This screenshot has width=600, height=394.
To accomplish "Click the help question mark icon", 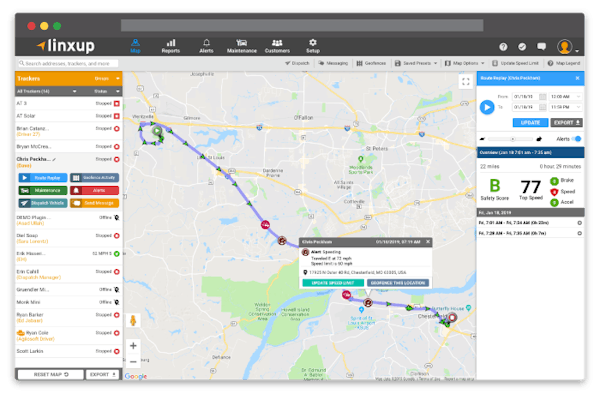I will (x=503, y=47).
